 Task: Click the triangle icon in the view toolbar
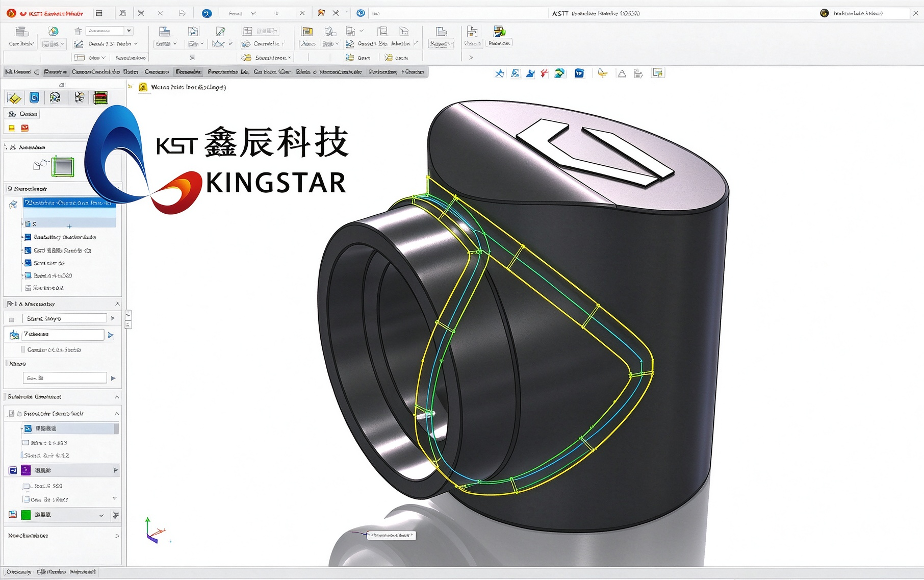[x=622, y=73]
